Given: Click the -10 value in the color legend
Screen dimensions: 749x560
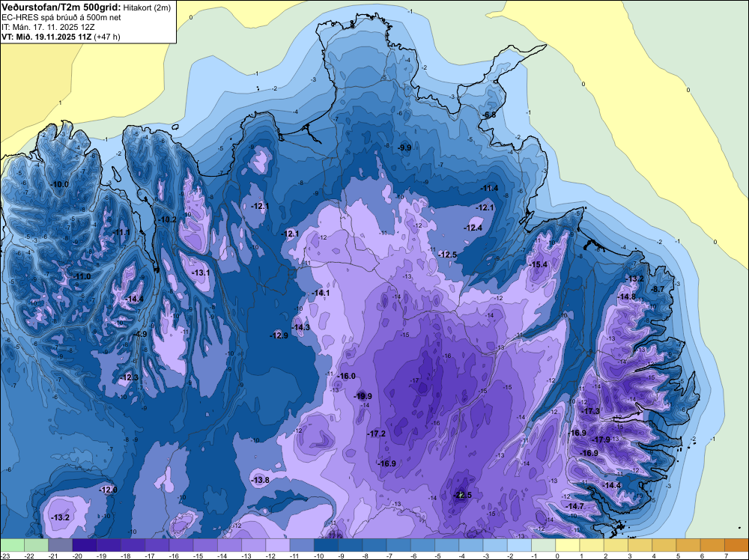Looking at the screenshot, I should pyautogui.click(x=318, y=556).
